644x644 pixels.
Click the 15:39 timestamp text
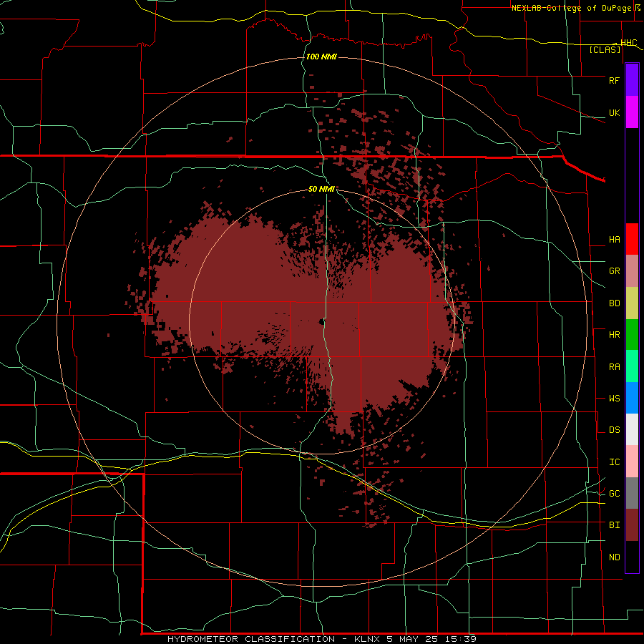[x=462, y=639]
